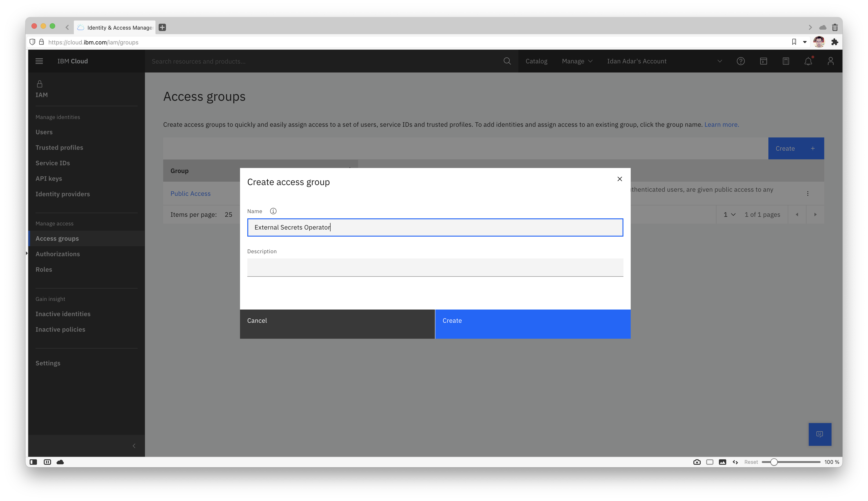Open the user profile avatar icon
The height and width of the screenshot is (501, 868).
coord(830,61)
